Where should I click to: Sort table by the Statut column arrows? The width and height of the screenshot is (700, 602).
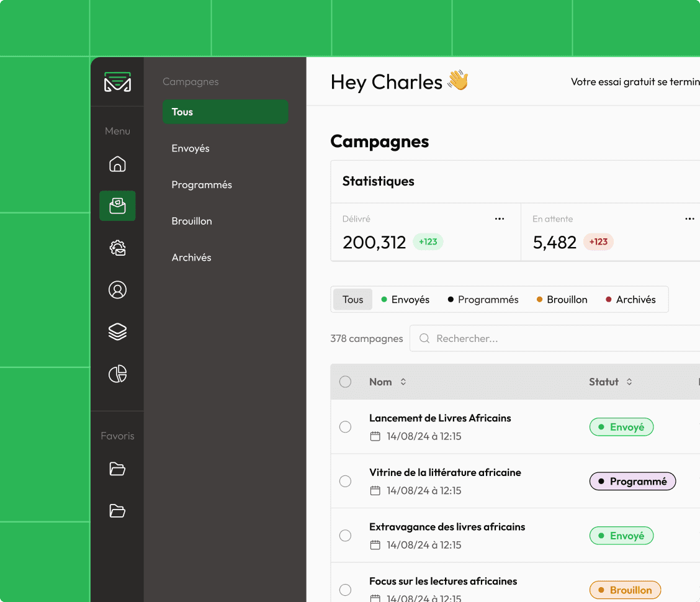[629, 382]
